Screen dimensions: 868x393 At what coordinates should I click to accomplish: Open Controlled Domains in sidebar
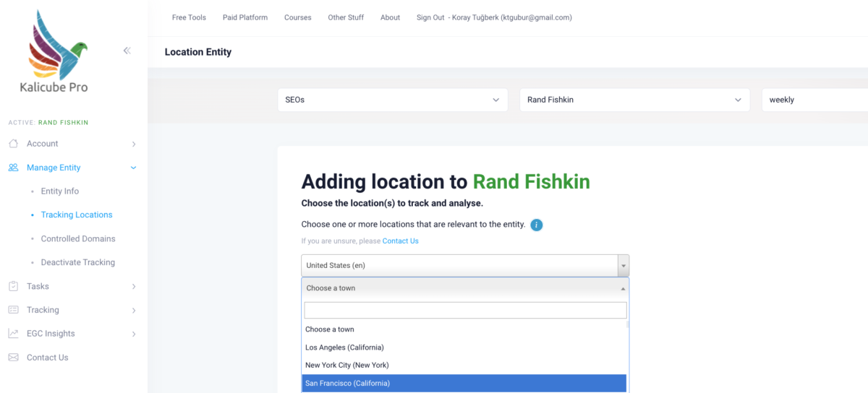click(78, 239)
